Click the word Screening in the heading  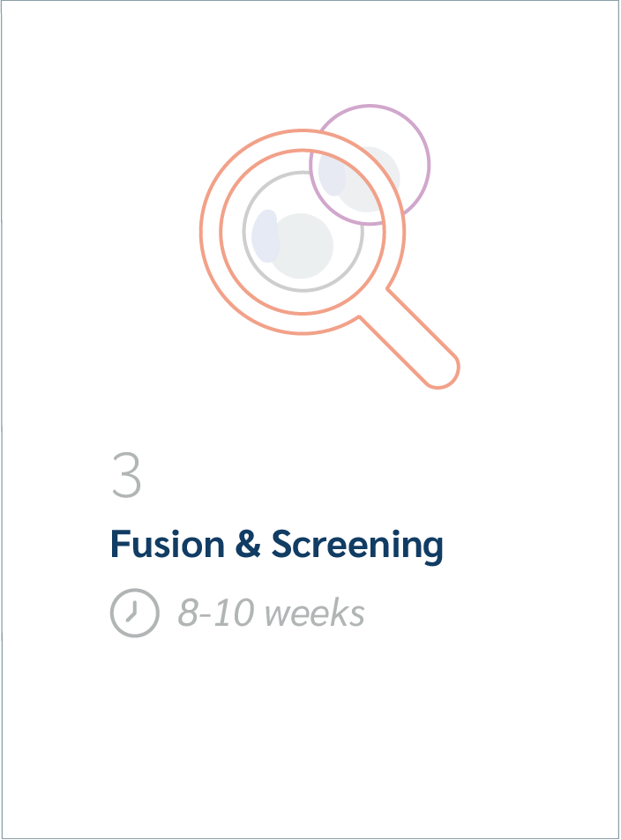click(x=357, y=546)
